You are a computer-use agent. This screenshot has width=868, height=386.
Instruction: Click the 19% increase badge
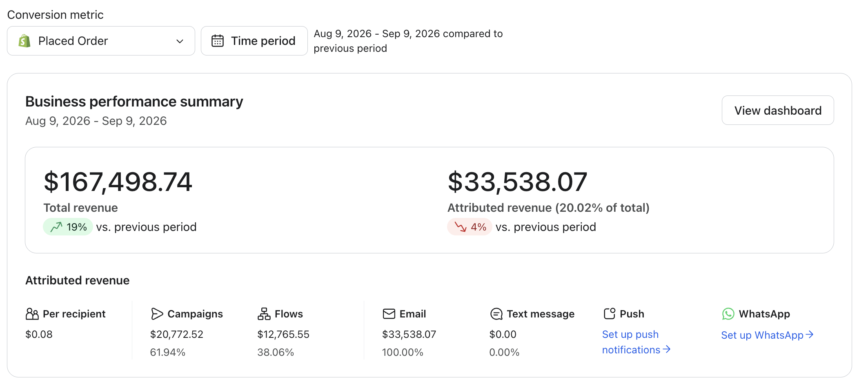(x=68, y=227)
